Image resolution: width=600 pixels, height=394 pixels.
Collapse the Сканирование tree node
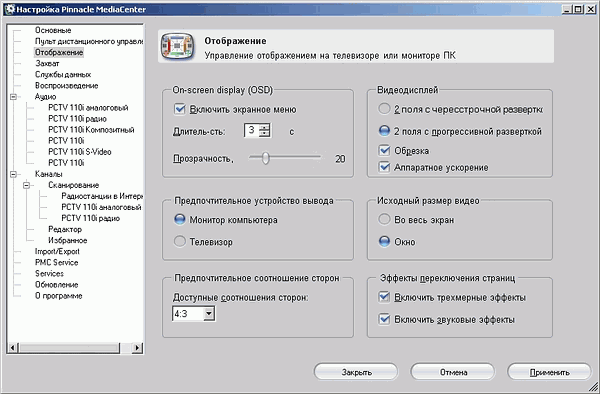pyautogui.click(x=26, y=185)
